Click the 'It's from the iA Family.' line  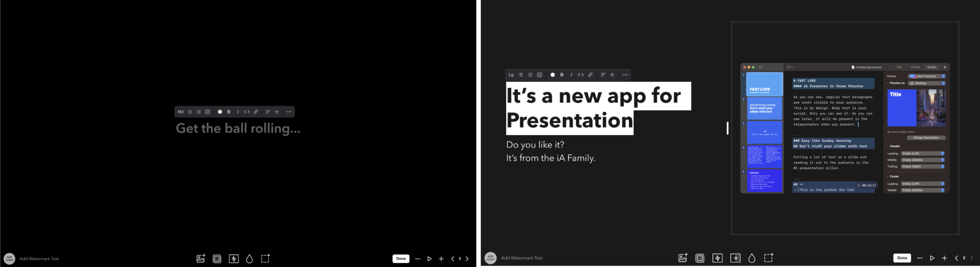coord(551,158)
